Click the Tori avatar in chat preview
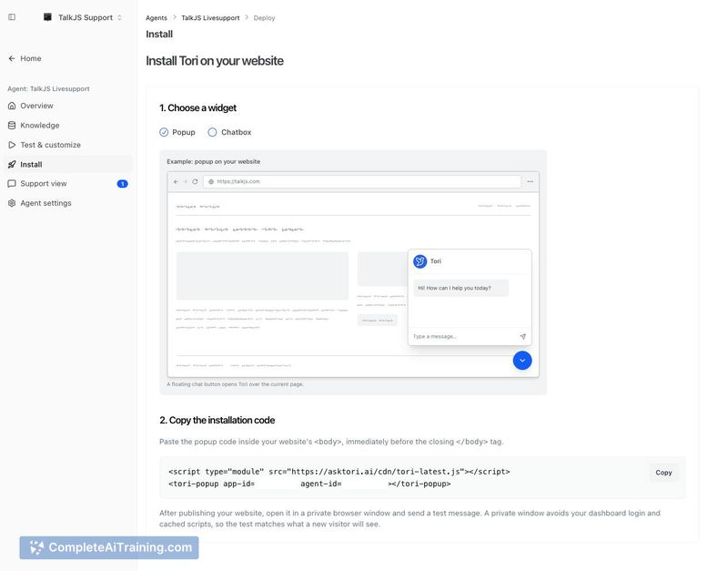The width and height of the screenshot is (728, 571). (x=420, y=261)
